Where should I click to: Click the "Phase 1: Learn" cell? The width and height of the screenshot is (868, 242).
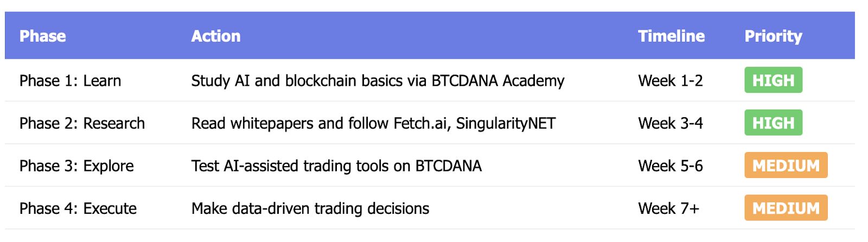point(71,81)
